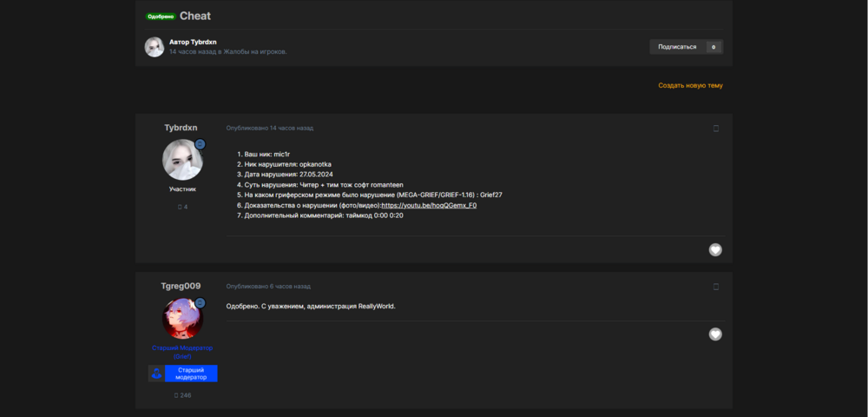Click the senior moderator badge icon
This screenshot has height=417, width=868.
pyautogui.click(x=156, y=374)
